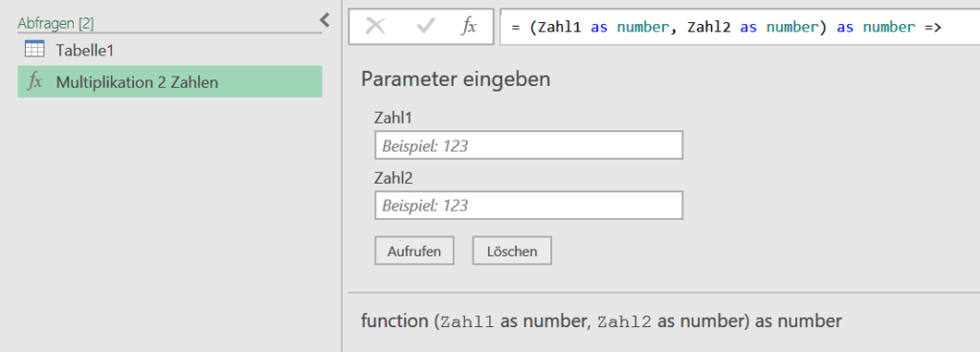
Task: Focus the Zahl1 input field
Action: pyautogui.click(x=528, y=145)
